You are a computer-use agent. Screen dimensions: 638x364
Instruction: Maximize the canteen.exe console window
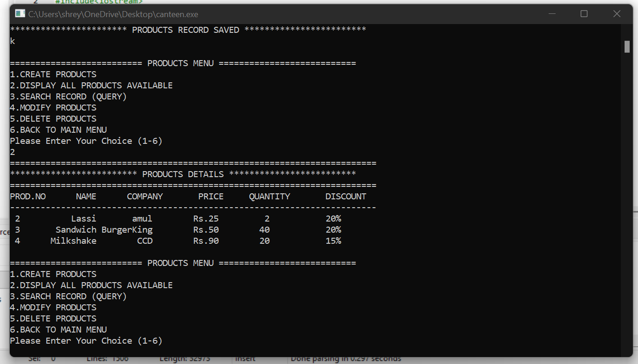[x=584, y=14]
